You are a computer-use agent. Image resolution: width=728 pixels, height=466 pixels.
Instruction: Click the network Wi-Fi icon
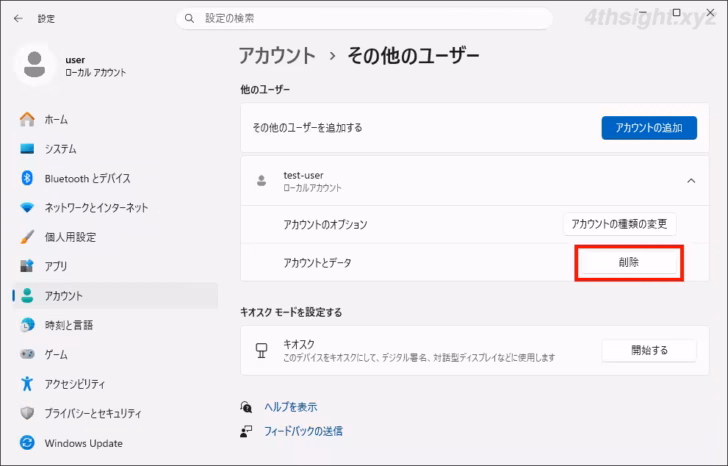pos(27,207)
